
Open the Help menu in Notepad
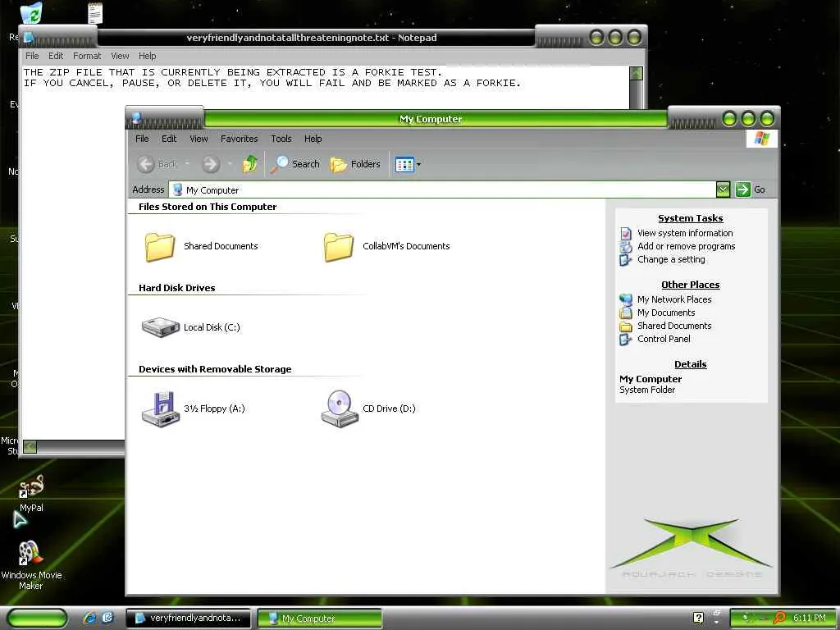point(148,56)
